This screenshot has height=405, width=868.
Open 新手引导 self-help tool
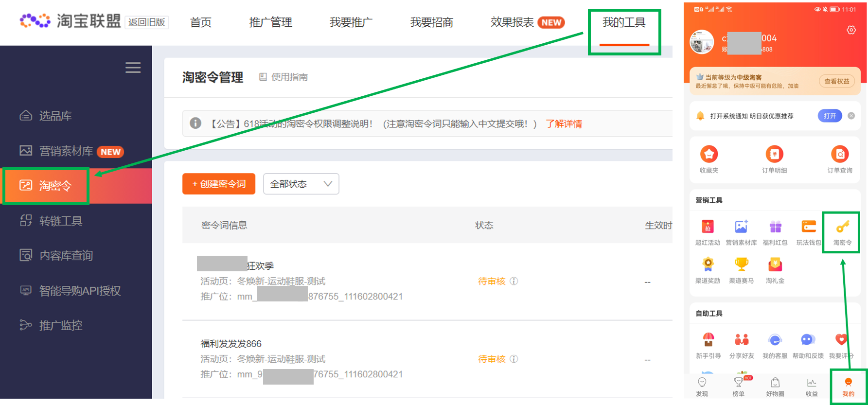708,346
